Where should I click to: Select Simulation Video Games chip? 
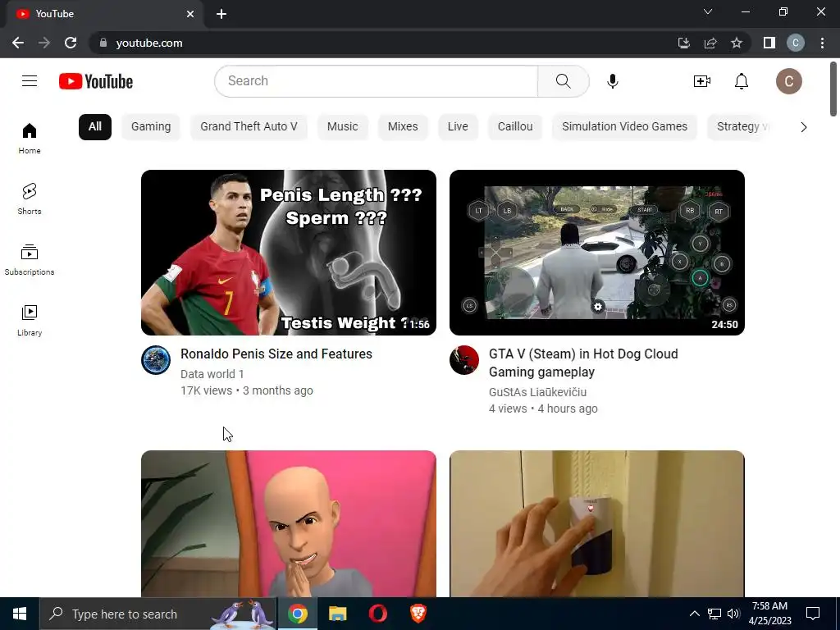624,127
